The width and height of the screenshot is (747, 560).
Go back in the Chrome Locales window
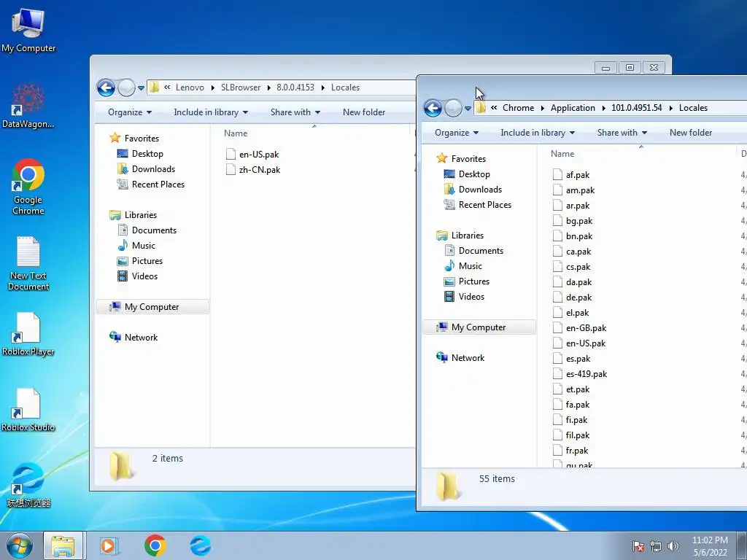click(x=433, y=108)
